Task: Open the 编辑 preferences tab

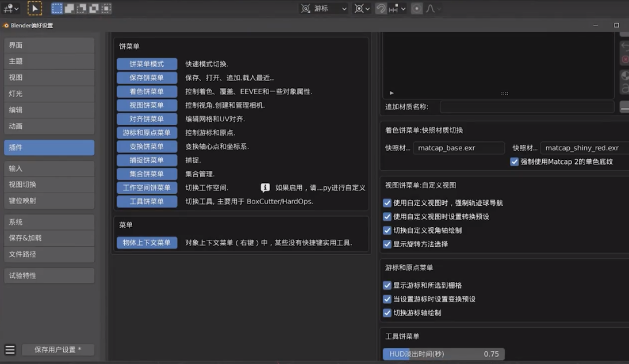Action: coord(49,110)
